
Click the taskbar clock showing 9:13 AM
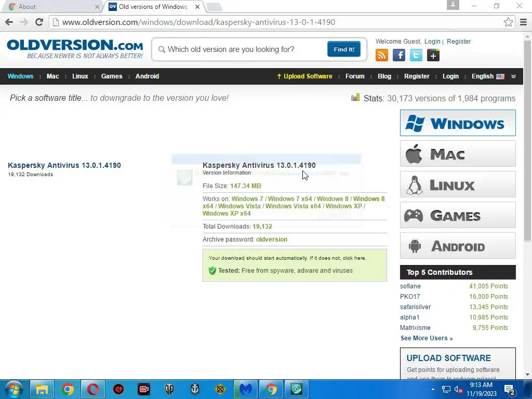(x=481, y=389)
